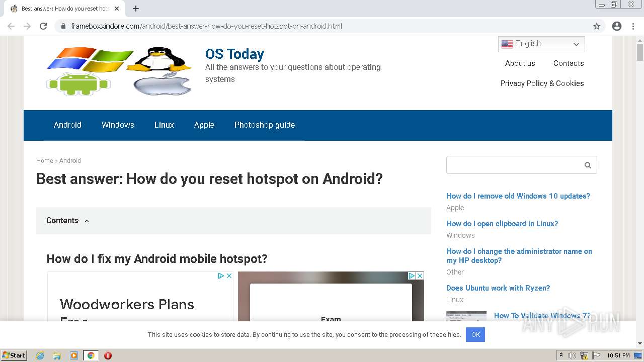Open the Contacts page
This screenshot has width=644, height=362.
[x=569, y=63]
